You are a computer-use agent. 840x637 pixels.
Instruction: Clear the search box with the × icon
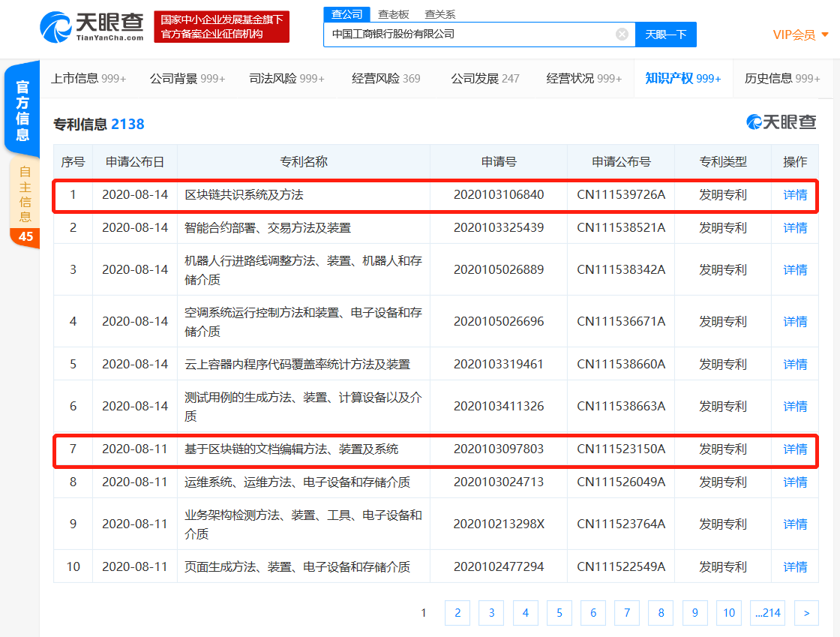[621, 35]
